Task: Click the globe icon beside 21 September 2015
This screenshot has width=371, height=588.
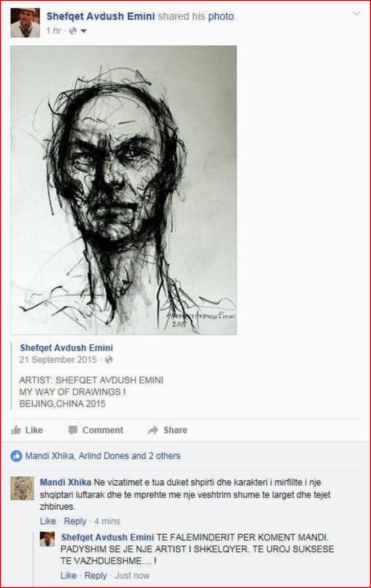Action: [109, 360]
